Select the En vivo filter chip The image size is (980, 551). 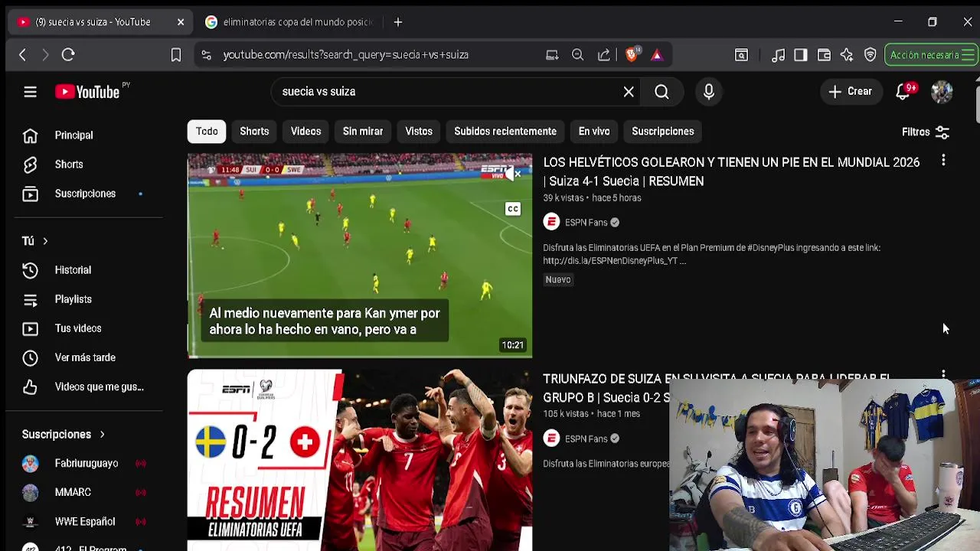point(594,132)
